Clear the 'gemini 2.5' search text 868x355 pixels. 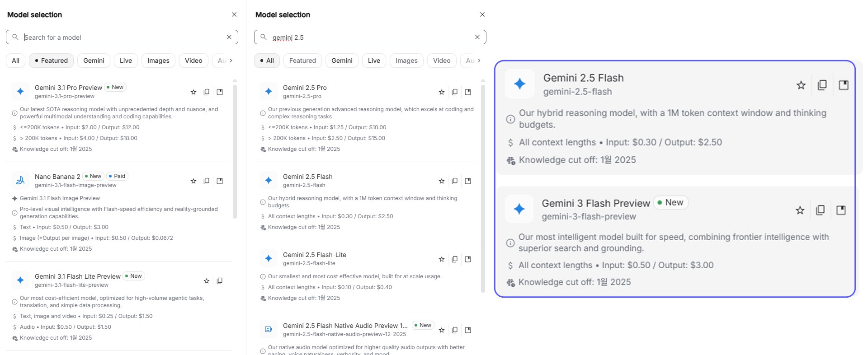click(477, 37)
